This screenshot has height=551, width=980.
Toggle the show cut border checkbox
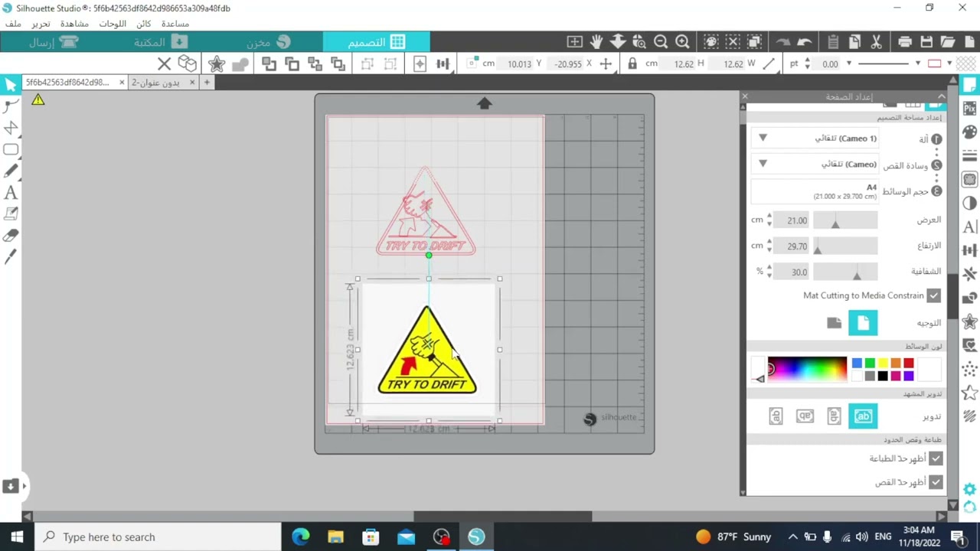tap(936, 482)
